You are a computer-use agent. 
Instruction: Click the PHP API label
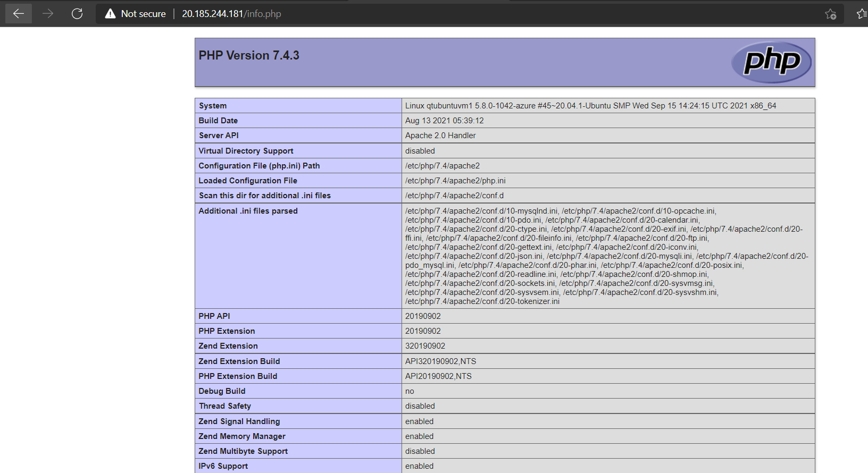coord(214,316)
